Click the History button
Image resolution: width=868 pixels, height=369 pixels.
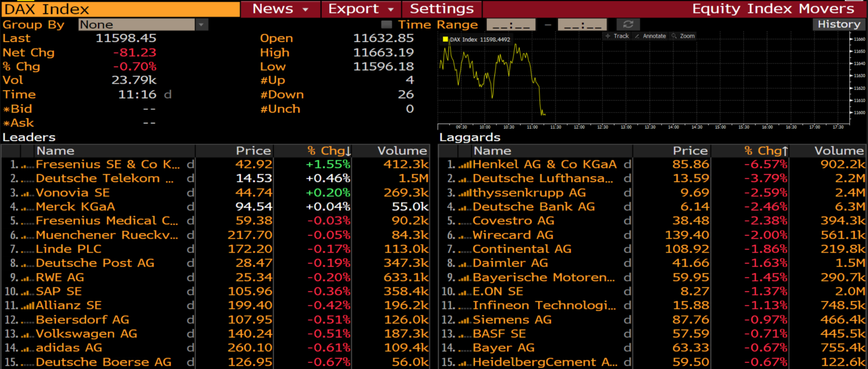839,24
